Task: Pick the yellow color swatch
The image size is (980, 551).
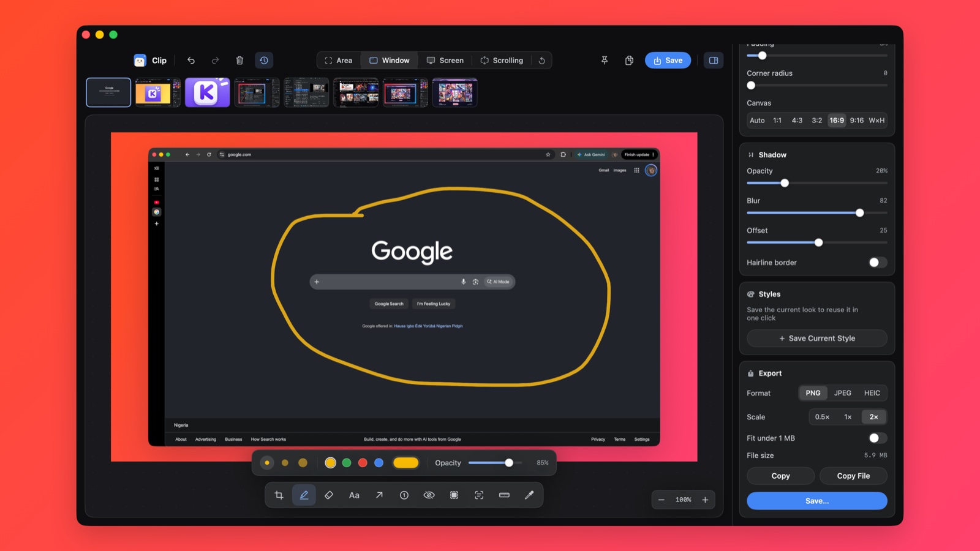Action: (x=331, y=463)
